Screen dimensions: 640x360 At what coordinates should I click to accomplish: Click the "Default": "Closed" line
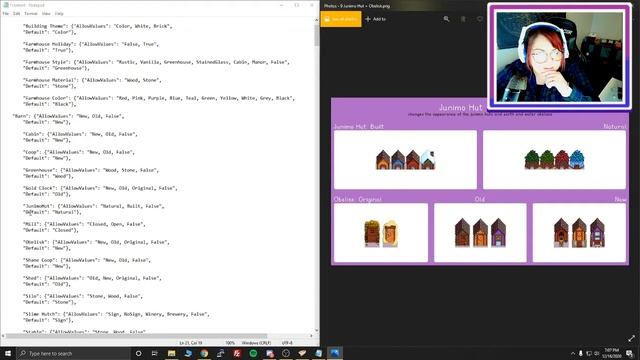48,230
